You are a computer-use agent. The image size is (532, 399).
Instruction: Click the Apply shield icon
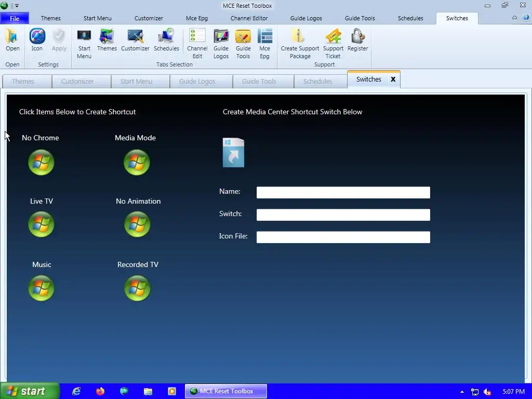point(59,36)
